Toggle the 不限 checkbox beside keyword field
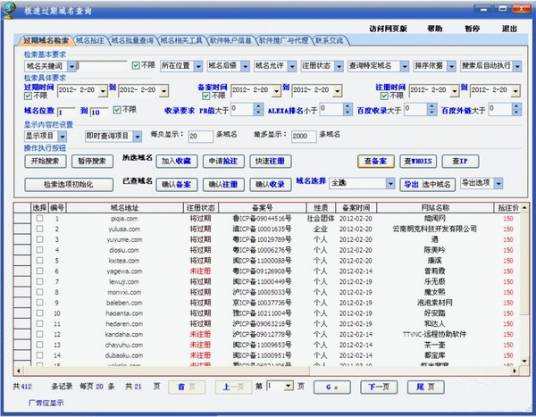The height and width of the screenshot is (417, 536). click(x=136, y=65)
